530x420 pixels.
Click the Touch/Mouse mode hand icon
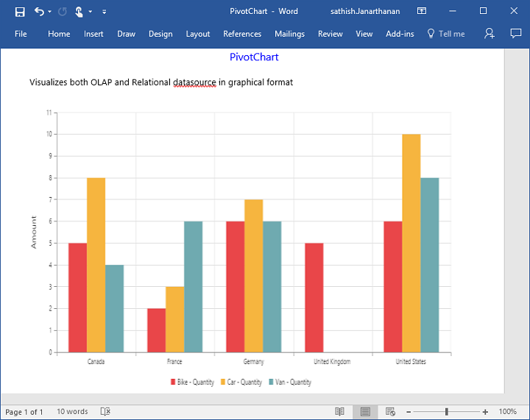(79, 12)
